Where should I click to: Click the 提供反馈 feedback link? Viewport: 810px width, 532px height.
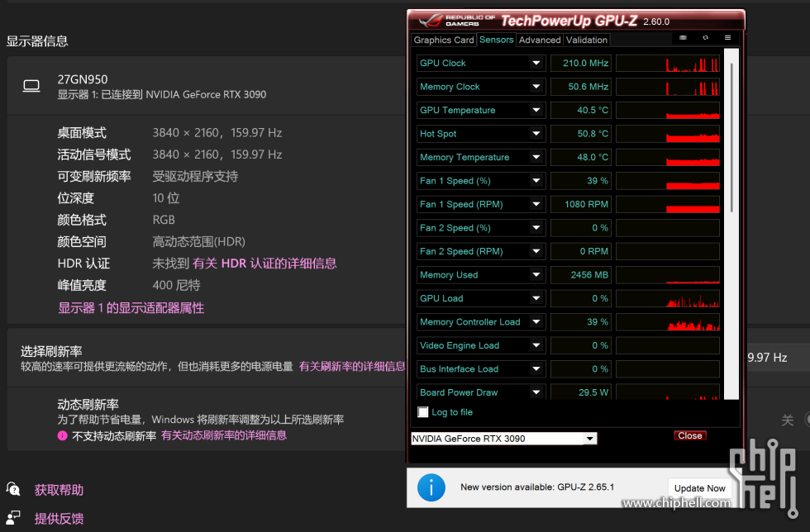(x=59, y=519)
